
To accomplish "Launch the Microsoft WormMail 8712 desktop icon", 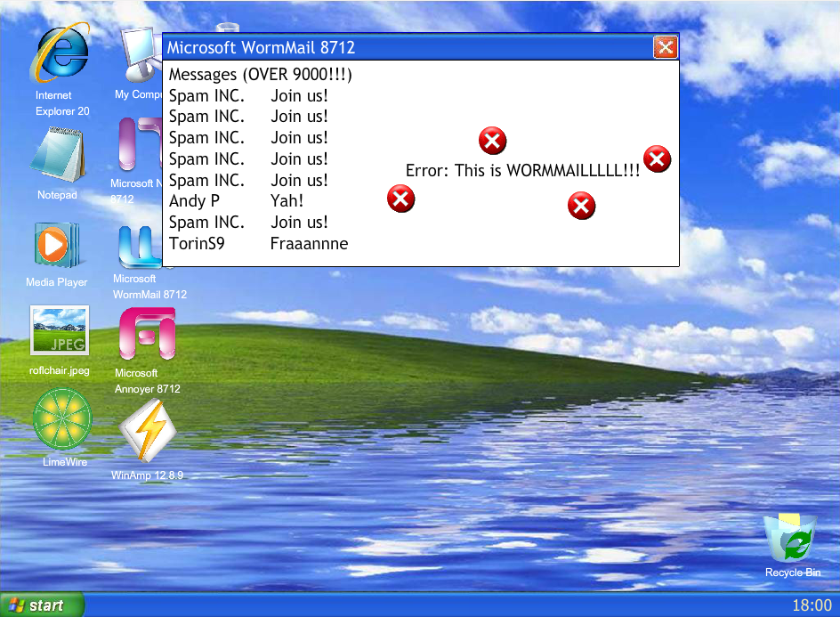I will click(141, 248).
